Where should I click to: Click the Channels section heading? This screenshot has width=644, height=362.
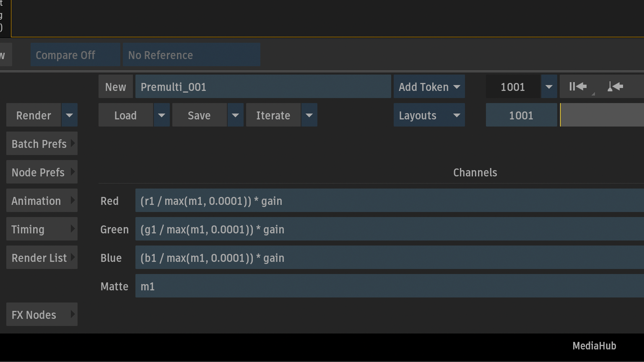click(x=475, y=172)
